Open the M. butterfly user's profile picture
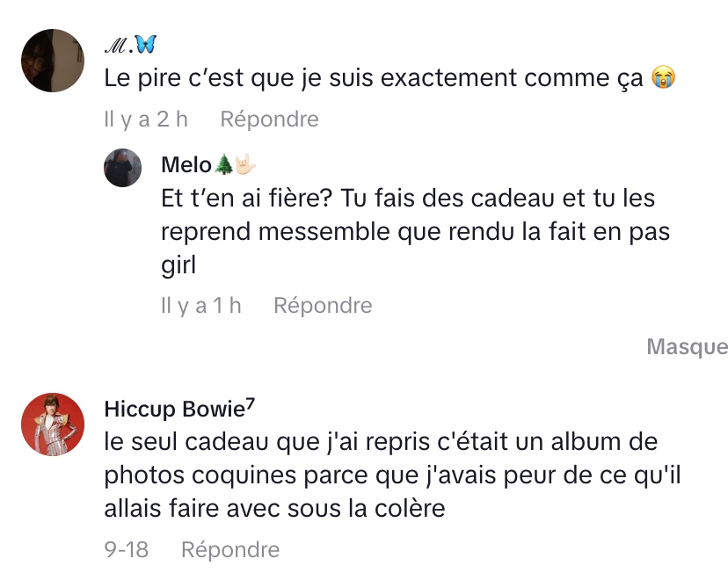728x573 pixels. coord(52,61)
